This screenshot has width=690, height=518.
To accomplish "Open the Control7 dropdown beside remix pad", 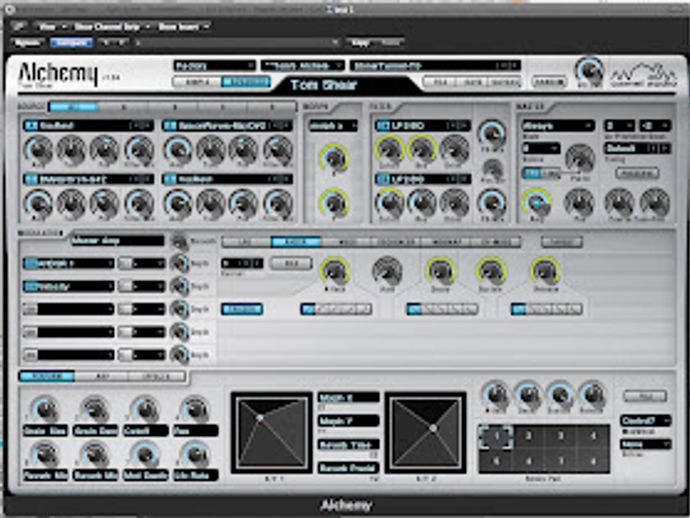I will (646, 421).
